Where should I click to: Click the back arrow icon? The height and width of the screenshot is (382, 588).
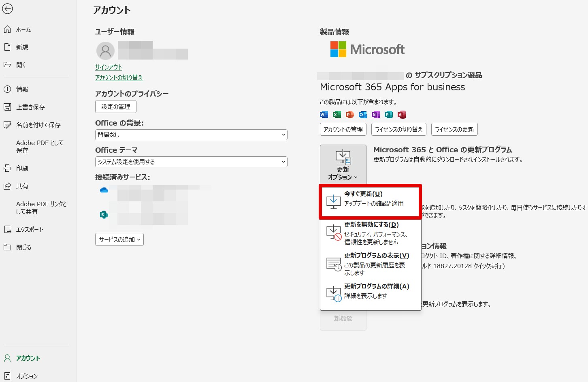click(8, 9)
